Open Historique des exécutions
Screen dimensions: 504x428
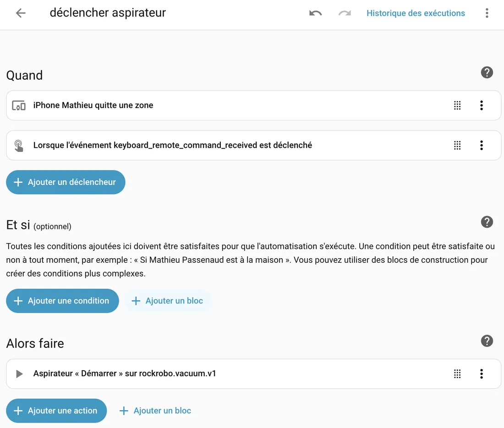416,13
